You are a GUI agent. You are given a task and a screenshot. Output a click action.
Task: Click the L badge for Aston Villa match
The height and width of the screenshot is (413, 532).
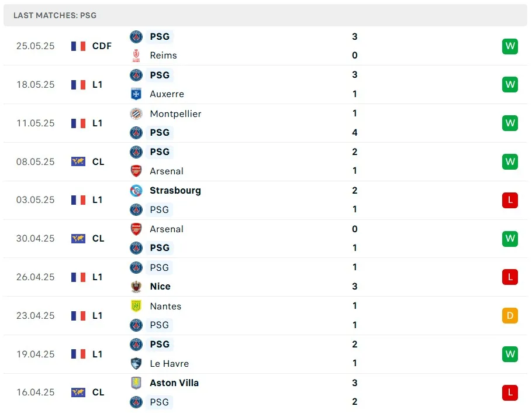(x=510, y=393)
